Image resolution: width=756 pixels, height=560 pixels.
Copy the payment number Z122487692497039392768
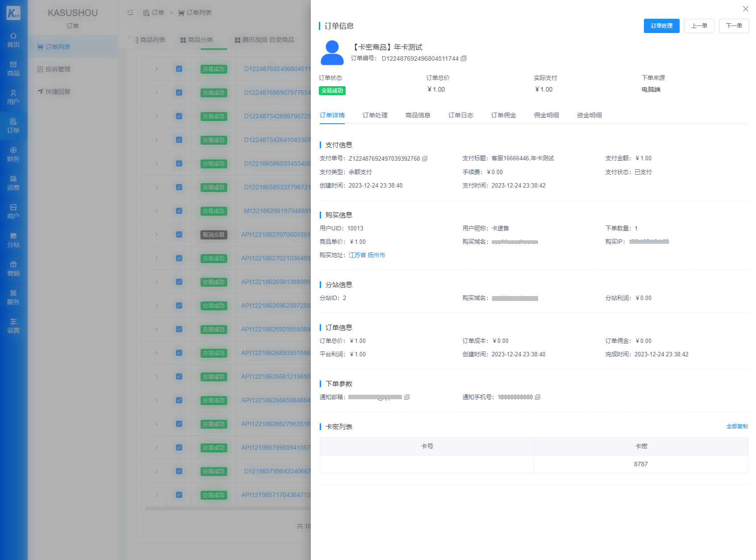tap(425, 159)
